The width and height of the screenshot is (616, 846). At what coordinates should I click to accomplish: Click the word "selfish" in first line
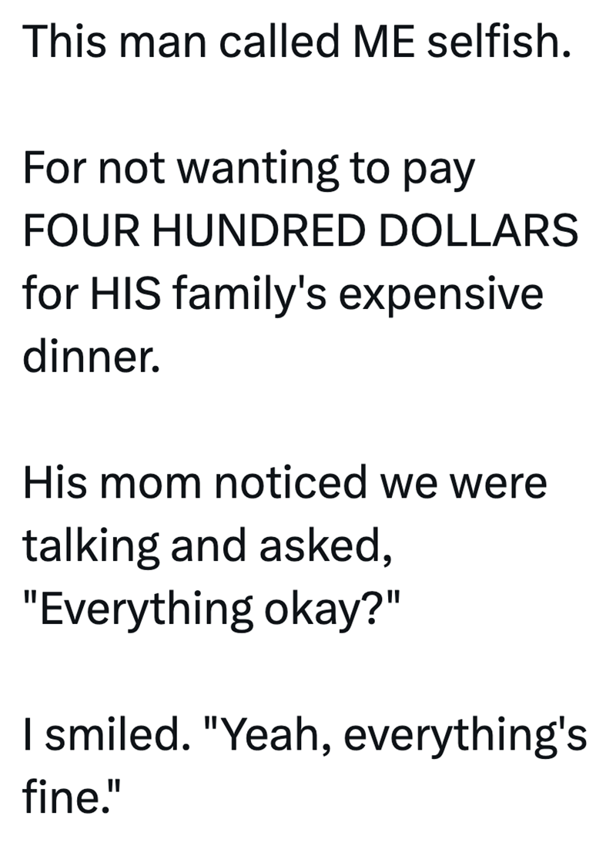tap(497, 44)
